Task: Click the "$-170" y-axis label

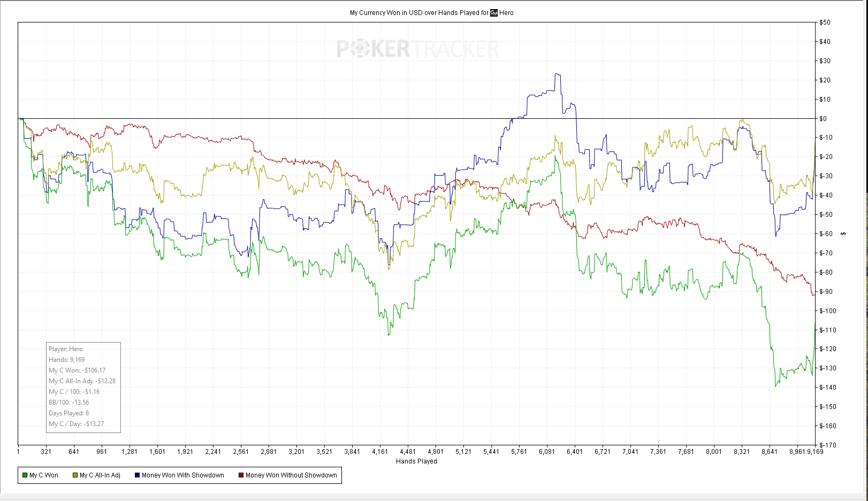Action: click(x=828, y=445)
